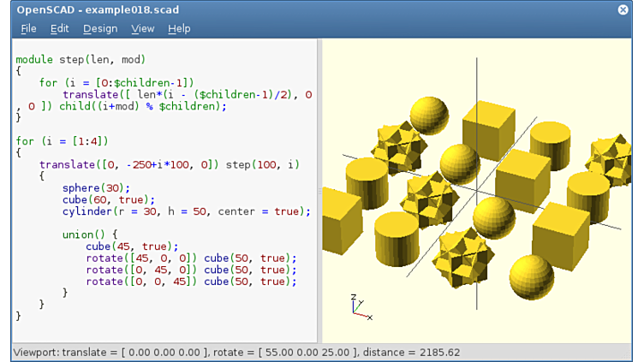This screenshot has width=644, height=362.
Task: Open the Design menu
Action: (x=100, y=28)
